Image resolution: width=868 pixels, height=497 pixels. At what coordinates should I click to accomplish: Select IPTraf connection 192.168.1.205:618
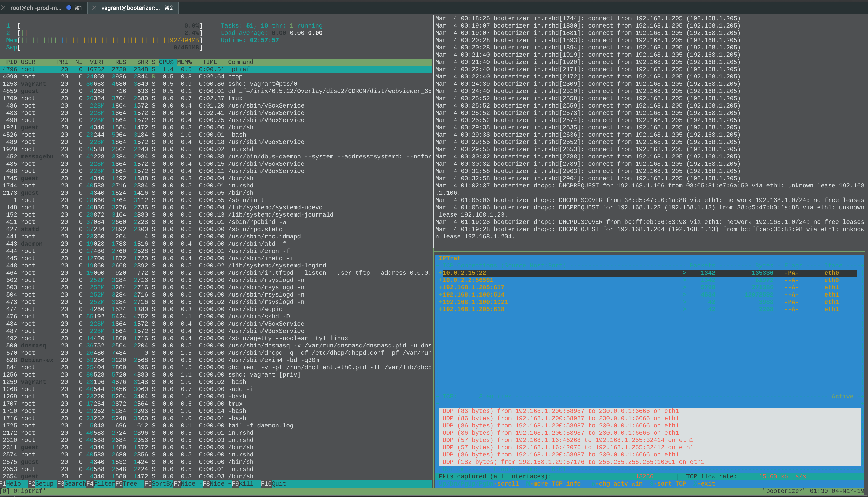tap(648, 309)
